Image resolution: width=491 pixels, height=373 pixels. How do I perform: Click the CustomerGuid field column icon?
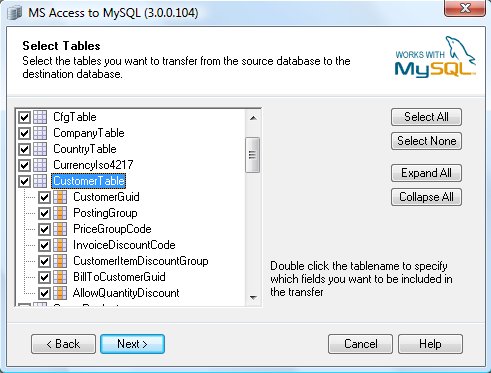[60, 197]
